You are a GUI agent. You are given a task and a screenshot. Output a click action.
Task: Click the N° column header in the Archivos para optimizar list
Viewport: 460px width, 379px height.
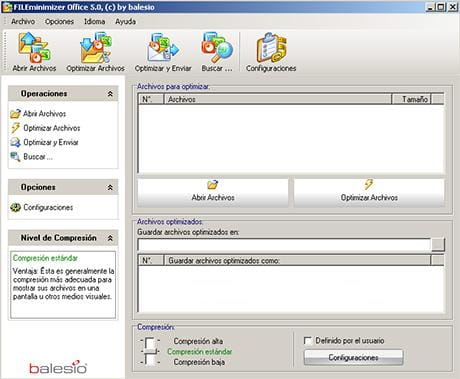point(151,99)
